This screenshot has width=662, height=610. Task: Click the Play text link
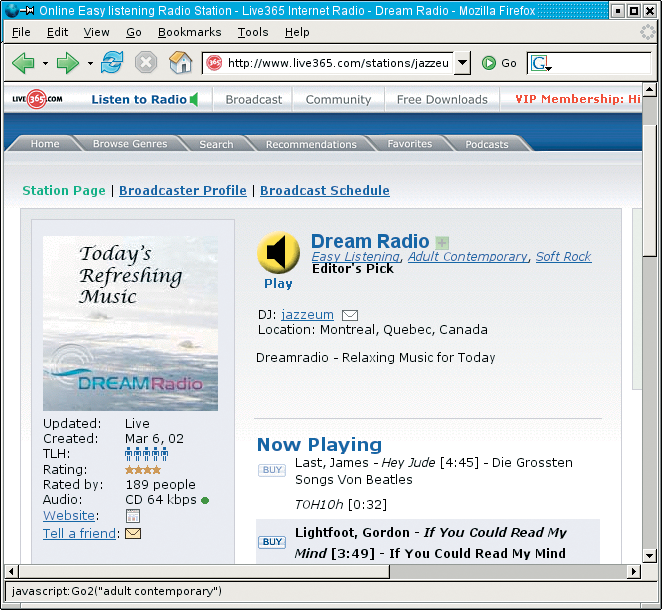point(278,284)
